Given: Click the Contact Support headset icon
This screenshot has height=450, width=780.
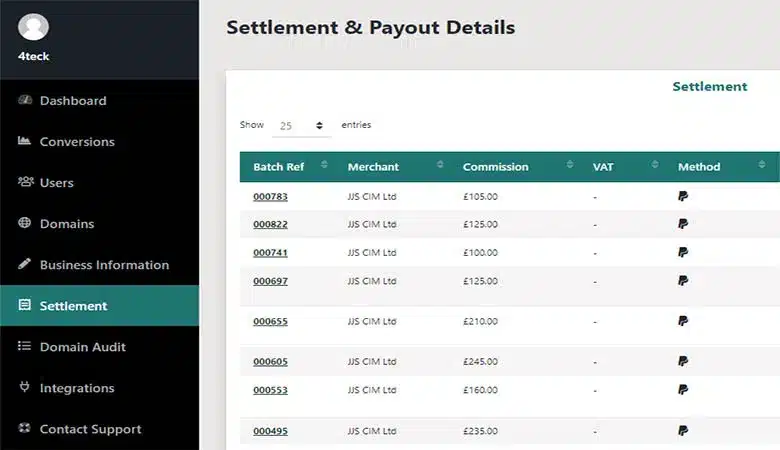Looking at the screenshot, I should [25, 429].
